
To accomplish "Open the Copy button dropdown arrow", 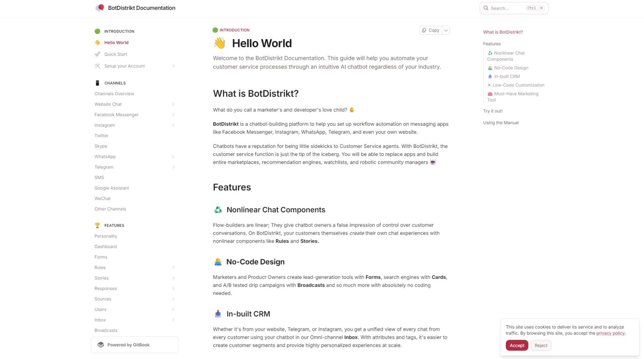I will [446, 30].
